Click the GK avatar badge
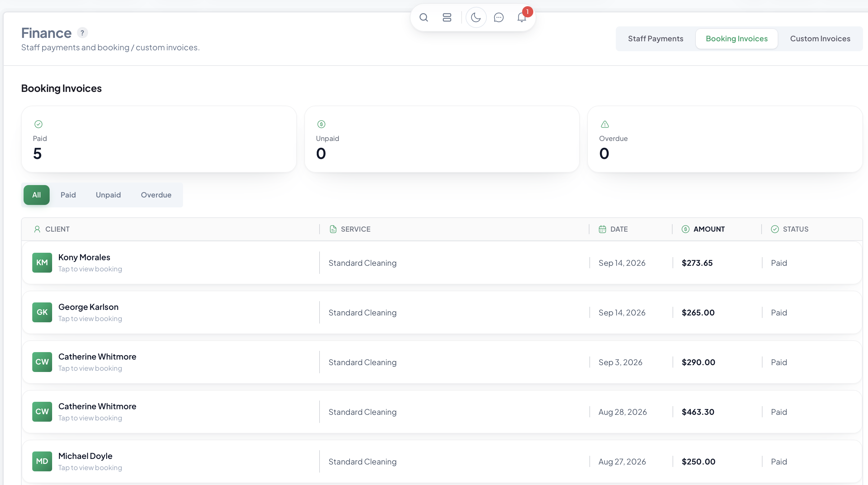 [x=42, y=312]
